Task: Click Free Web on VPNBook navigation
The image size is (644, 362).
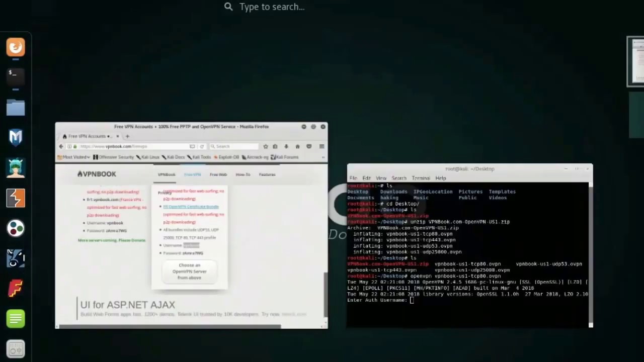Action: pyautogui.click(x=218, y=174)
